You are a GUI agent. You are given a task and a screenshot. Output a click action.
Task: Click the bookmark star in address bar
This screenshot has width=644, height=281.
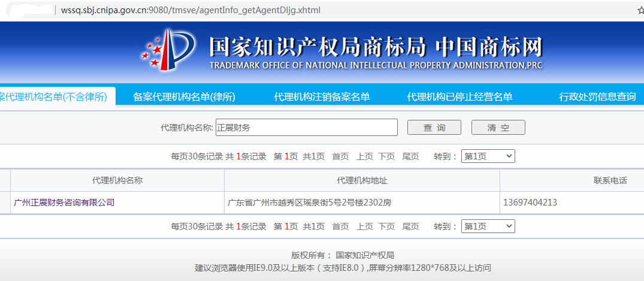(x=641, y=11)
